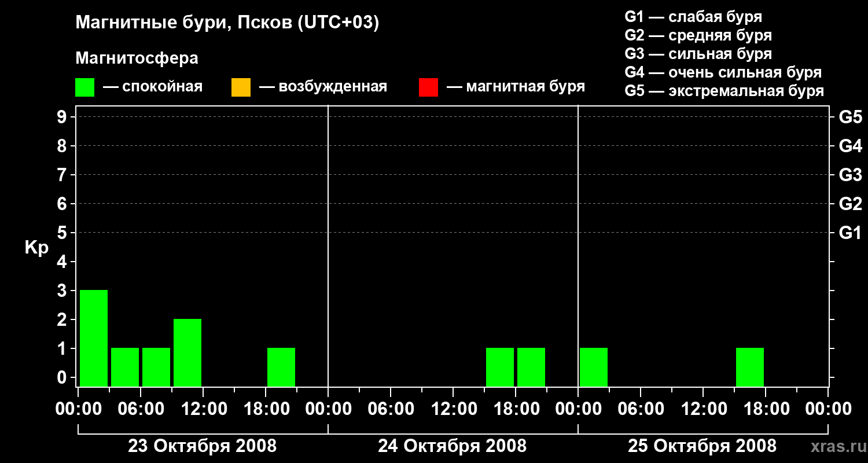Click the 03:00–06:00 bar on 23 October
This screenshot has height=463, width=868.
125,367
